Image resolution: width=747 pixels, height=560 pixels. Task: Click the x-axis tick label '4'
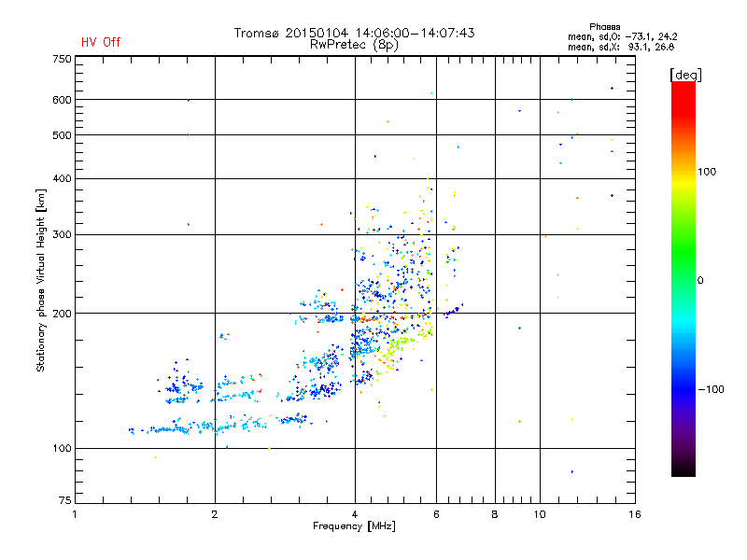(x=355, y=514)
